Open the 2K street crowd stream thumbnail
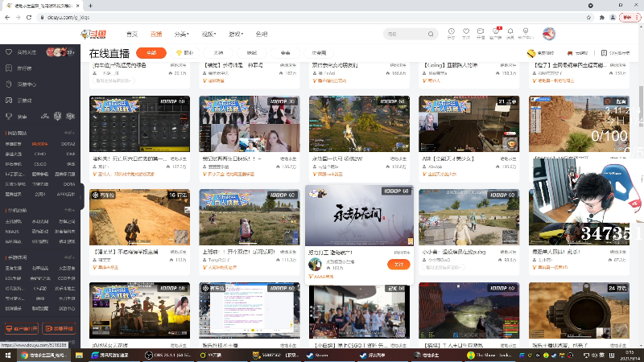 [x=359, y=311]
